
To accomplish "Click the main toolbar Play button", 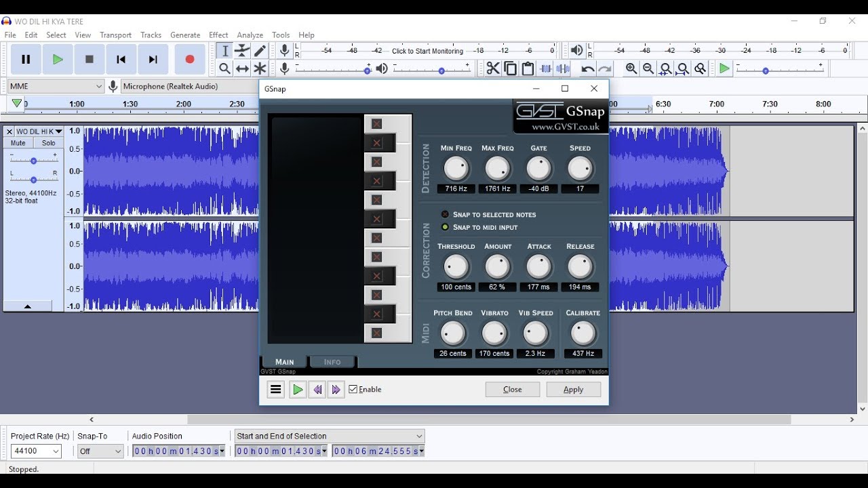I will pos(58,60).
